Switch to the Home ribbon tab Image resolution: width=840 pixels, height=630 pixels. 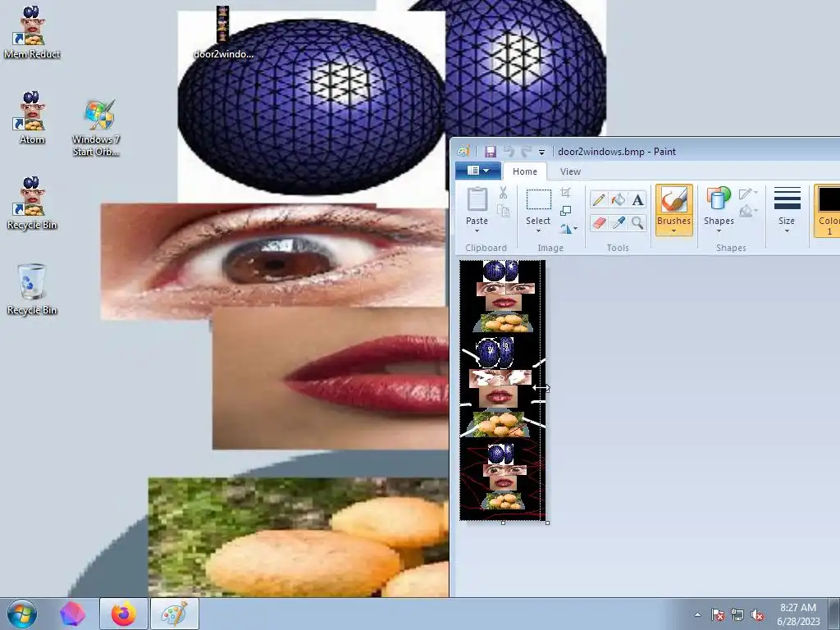coord(524,171)
